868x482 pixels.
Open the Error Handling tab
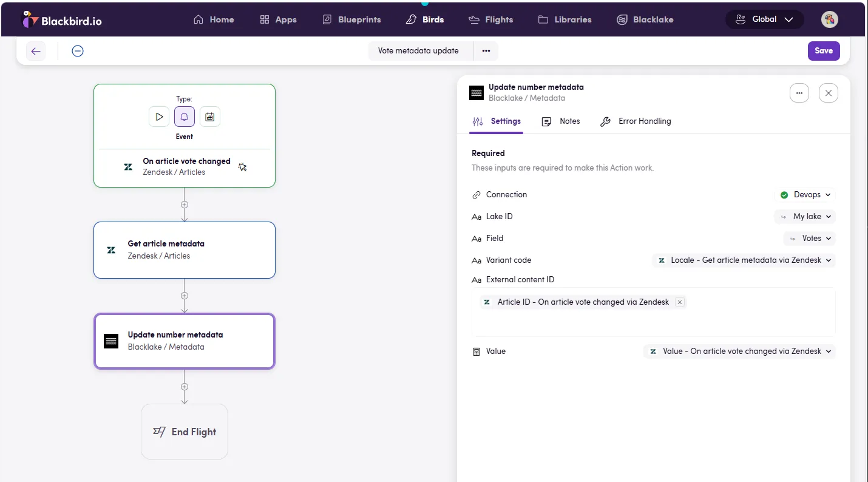click(636, 121)
